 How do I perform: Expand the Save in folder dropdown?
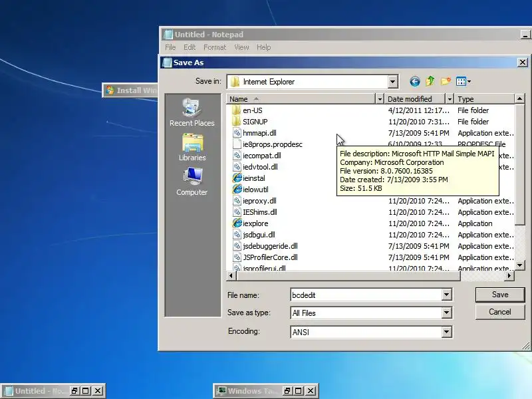click(x=392, y=81)
